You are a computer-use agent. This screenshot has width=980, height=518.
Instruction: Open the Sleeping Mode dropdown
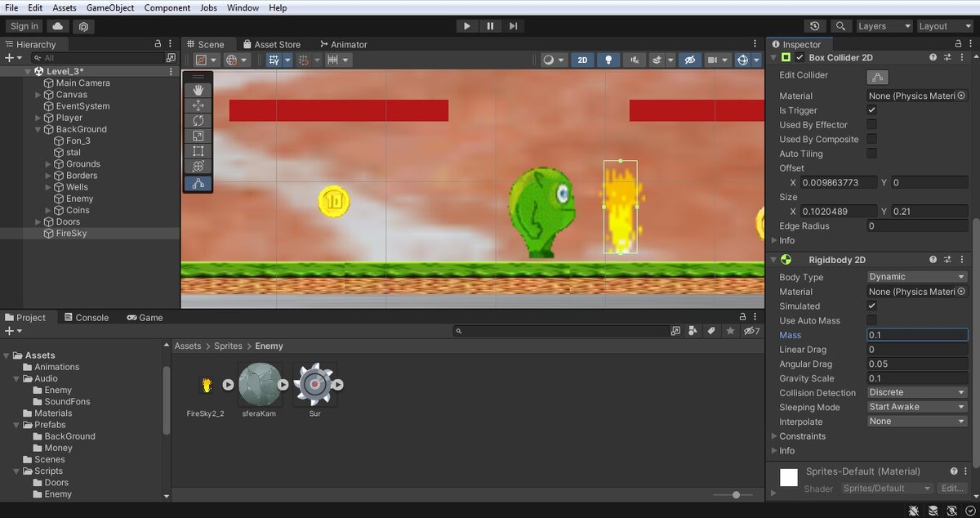pyautogui.click(x=917, y=407)
